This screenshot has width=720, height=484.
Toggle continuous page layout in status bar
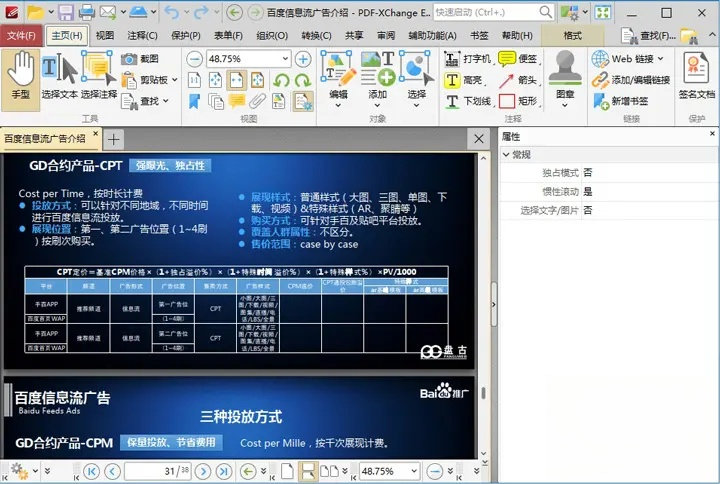(308, 471)
